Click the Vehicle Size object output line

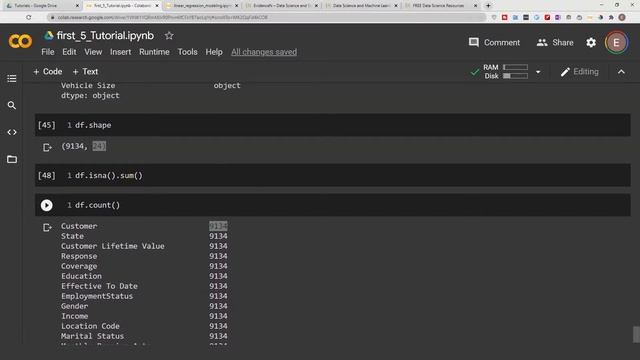pyautogui.click(x=151, y=86)
